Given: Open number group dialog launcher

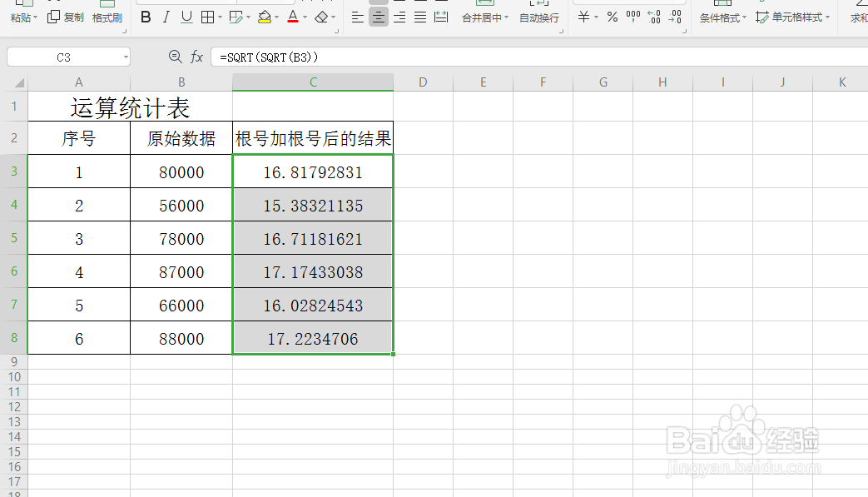Looking at the screenshot, I should pos(685,32).
